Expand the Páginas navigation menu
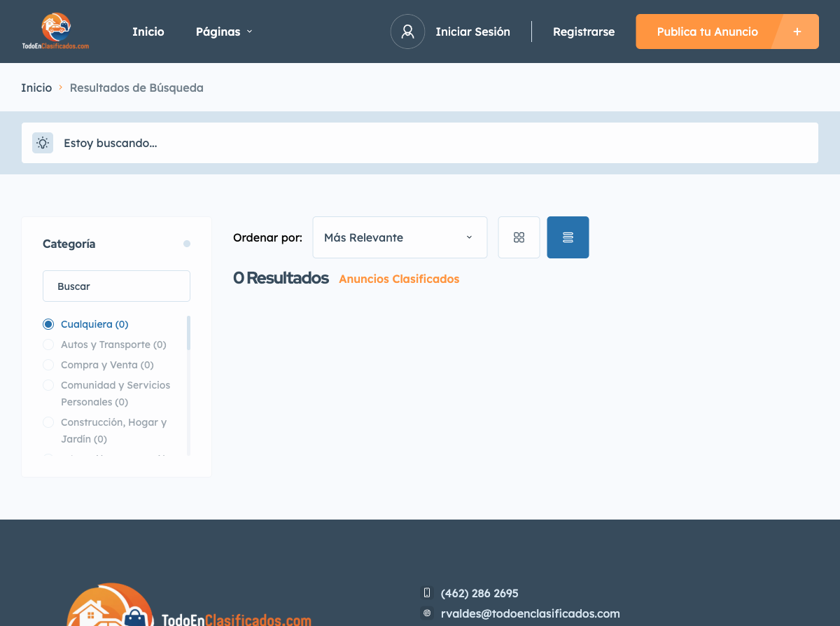 (223, 32)
